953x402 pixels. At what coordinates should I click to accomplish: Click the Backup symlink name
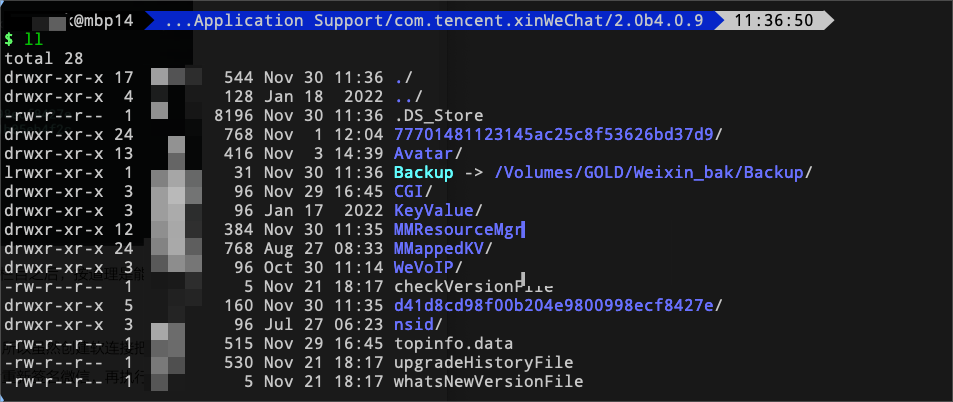click(424, 172)
